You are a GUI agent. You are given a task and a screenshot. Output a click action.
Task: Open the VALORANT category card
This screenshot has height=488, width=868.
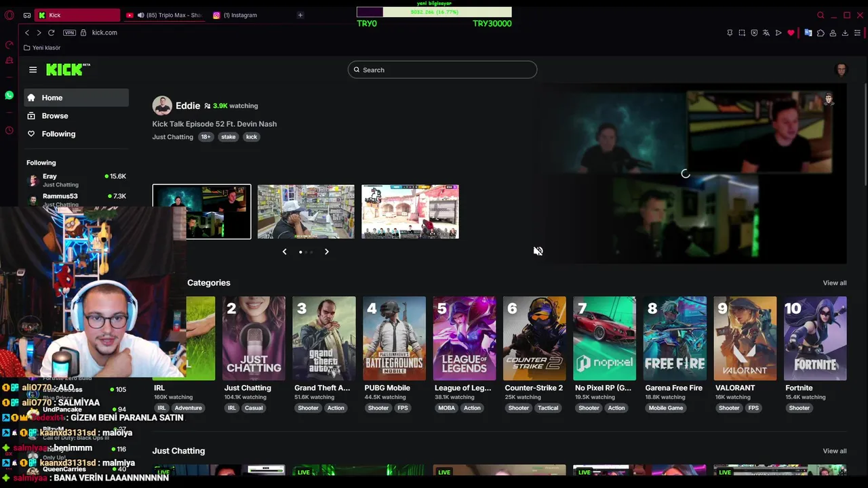click(745, 338)
